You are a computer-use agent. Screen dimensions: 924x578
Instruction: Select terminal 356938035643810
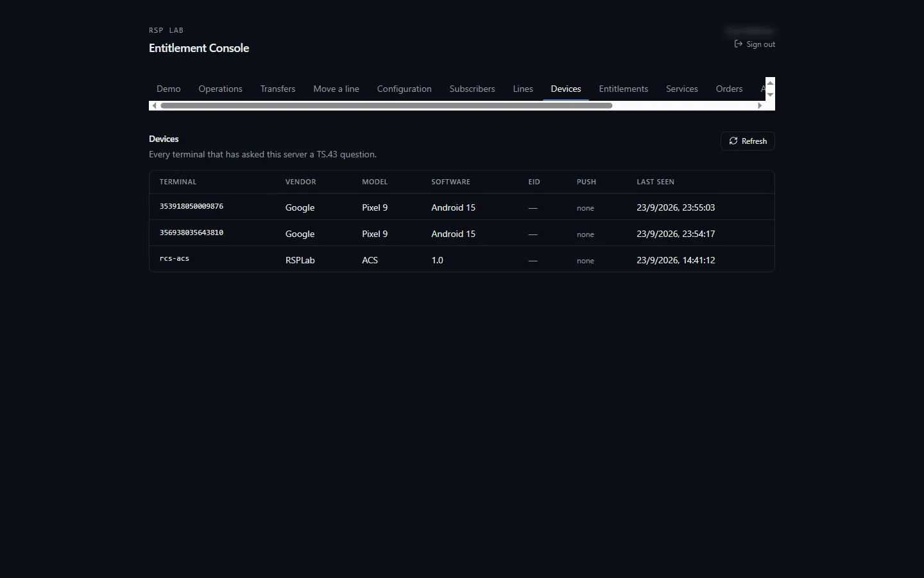[x=191, y=232]
